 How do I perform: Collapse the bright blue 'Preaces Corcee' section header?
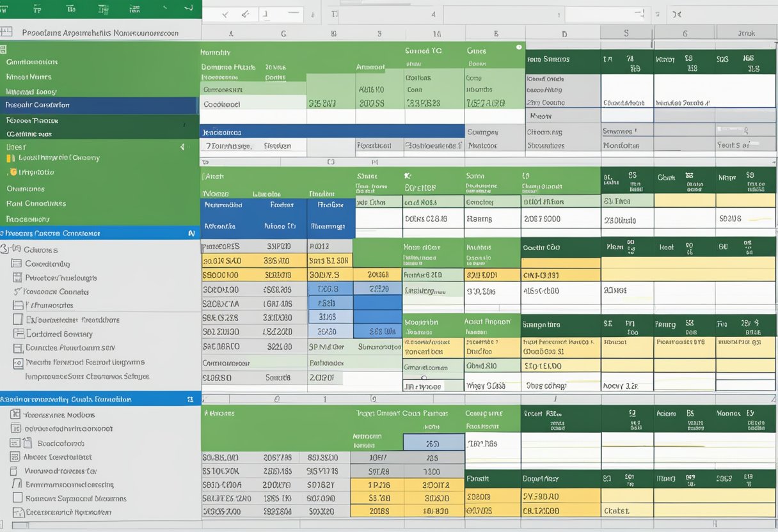tap(191, 233)
